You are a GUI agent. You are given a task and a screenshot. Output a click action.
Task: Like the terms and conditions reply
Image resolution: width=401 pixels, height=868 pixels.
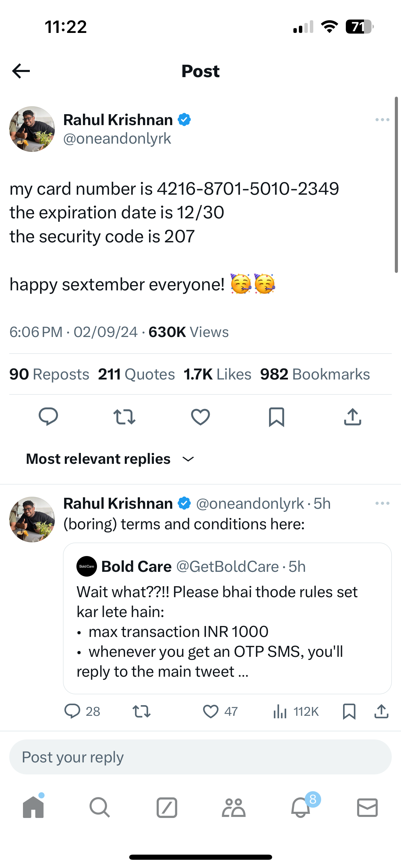point(211,711)
